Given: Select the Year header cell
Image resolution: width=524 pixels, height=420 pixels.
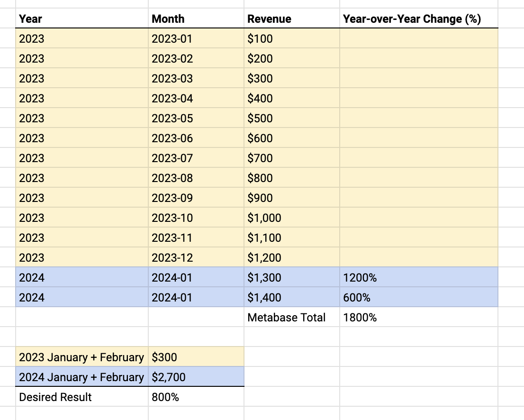Looking at the screenshot, I should [82, 18].
